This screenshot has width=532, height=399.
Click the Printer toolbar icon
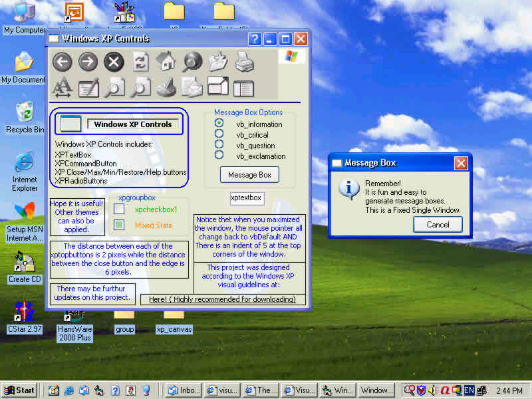(x=243, y=63)
